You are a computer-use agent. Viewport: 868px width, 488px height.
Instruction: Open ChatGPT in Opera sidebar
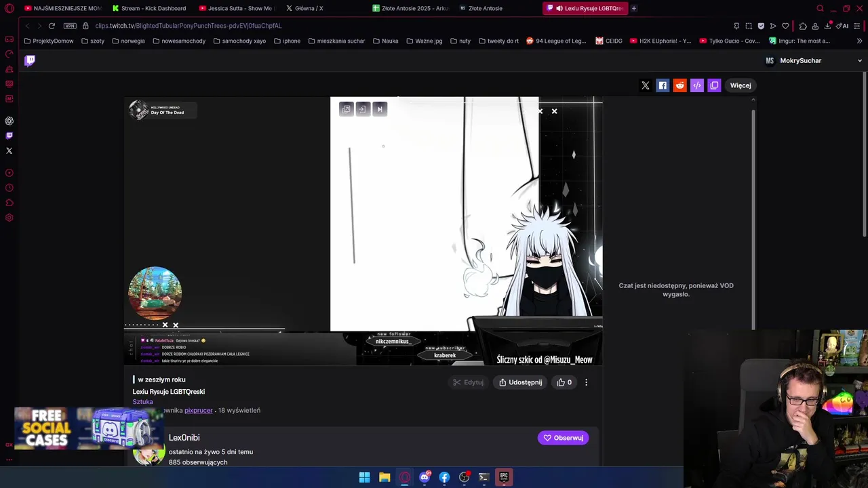tap(9, 121)
